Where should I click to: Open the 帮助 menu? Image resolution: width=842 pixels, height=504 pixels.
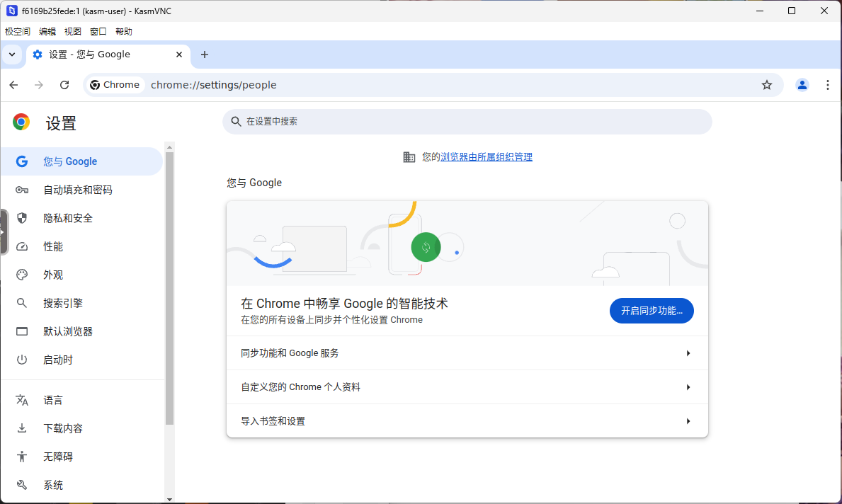coord(123,32)
